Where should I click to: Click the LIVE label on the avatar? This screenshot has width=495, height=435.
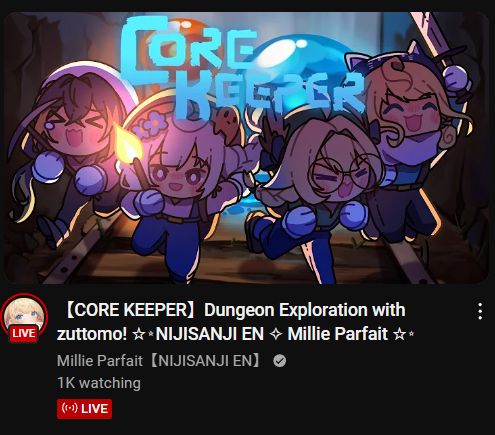click(x=24, y=333)
